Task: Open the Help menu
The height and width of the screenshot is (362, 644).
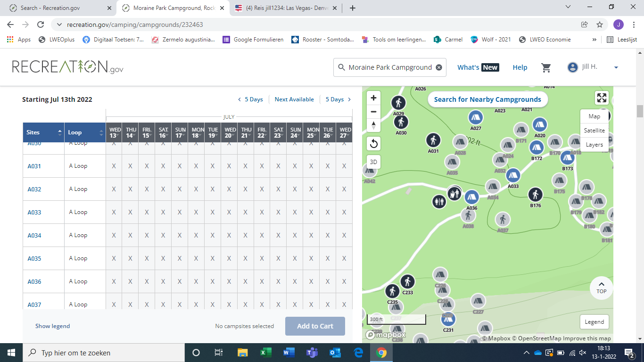Action: click(x=520, y=67)
